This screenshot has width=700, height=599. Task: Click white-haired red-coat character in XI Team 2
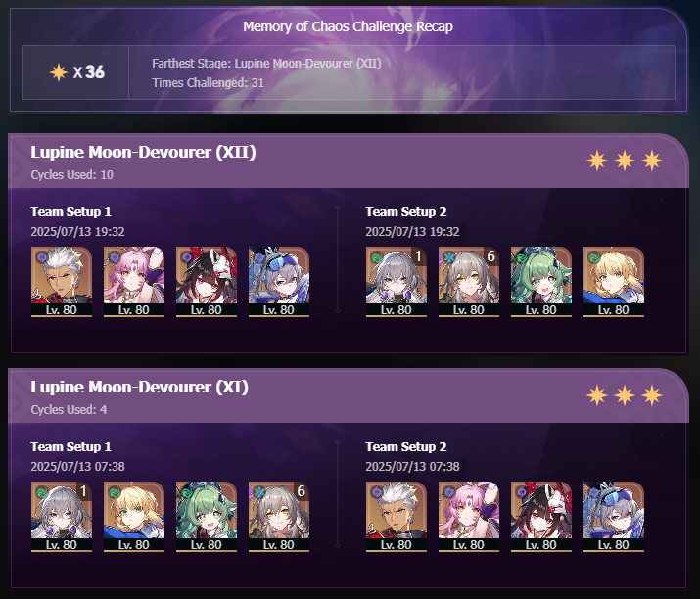click(x=397, y=517)
